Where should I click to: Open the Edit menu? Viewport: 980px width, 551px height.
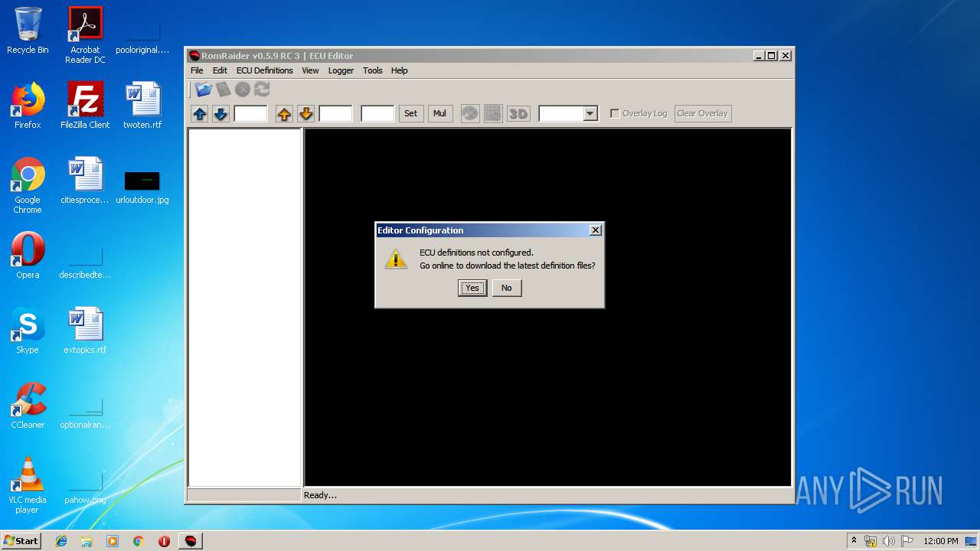pyautogui.click(x=220, y=70)
